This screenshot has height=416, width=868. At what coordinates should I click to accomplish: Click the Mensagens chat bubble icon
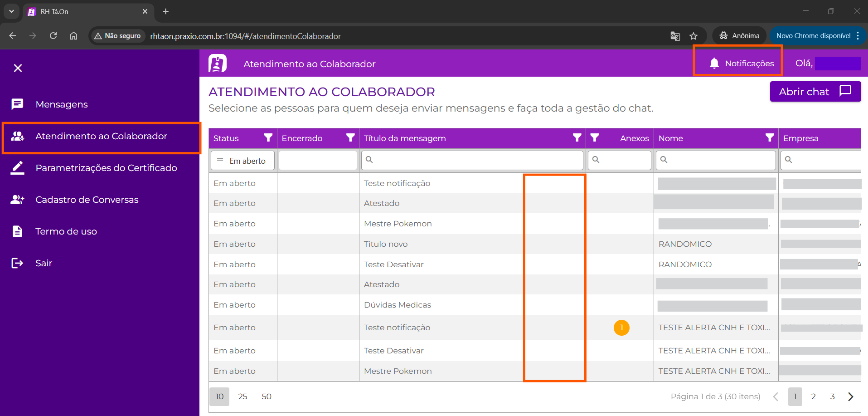(x=17, y=104)
